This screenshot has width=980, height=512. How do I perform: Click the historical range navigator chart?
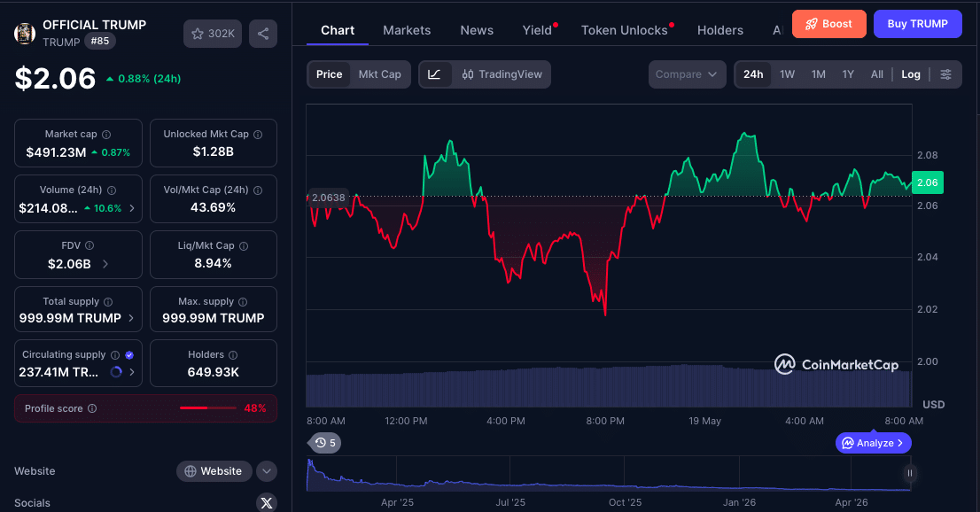(x=608, y=474)
